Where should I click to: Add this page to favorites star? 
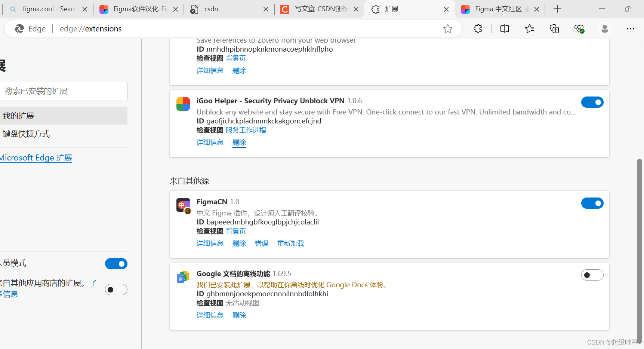(448, 29)
